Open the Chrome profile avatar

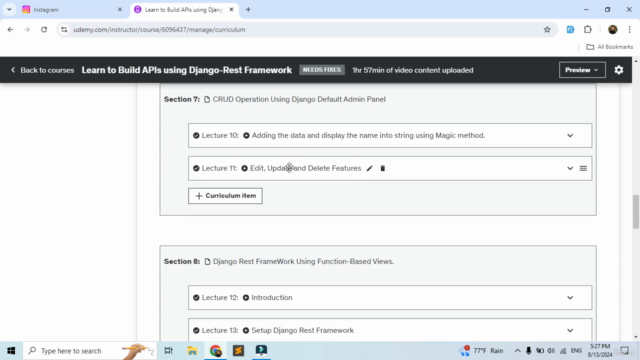612,29
